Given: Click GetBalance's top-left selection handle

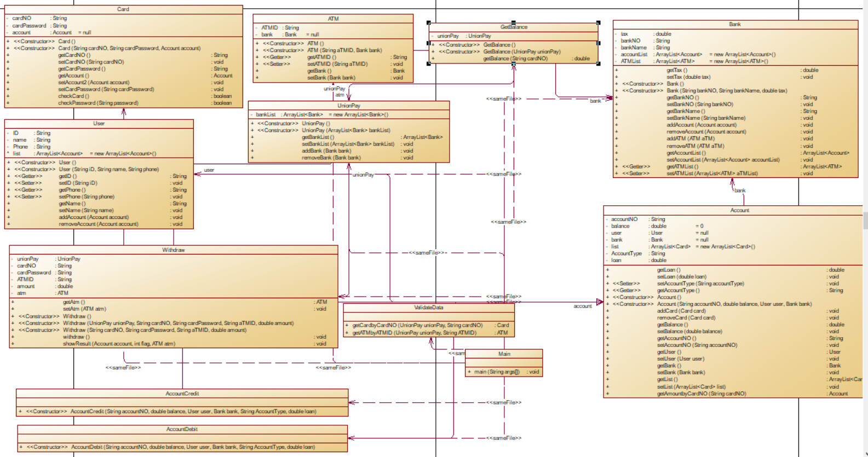Looking at the screenshot, I should click(429, 23).
